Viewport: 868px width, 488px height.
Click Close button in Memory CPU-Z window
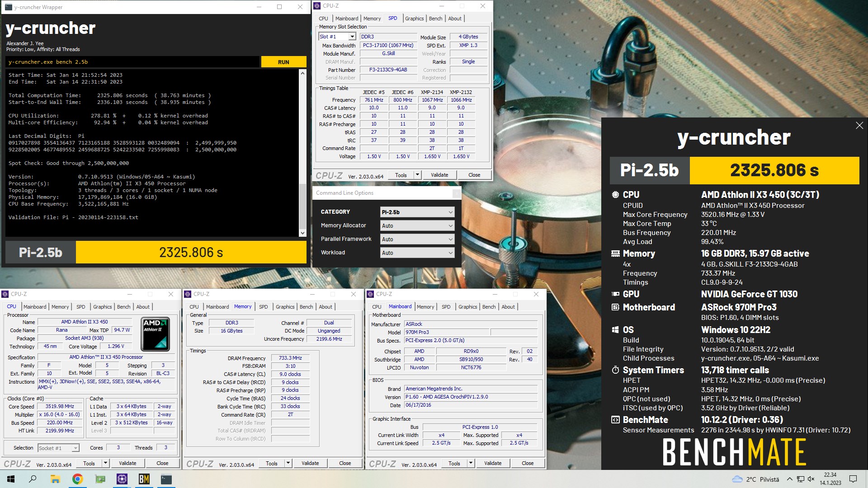[345, 463]
